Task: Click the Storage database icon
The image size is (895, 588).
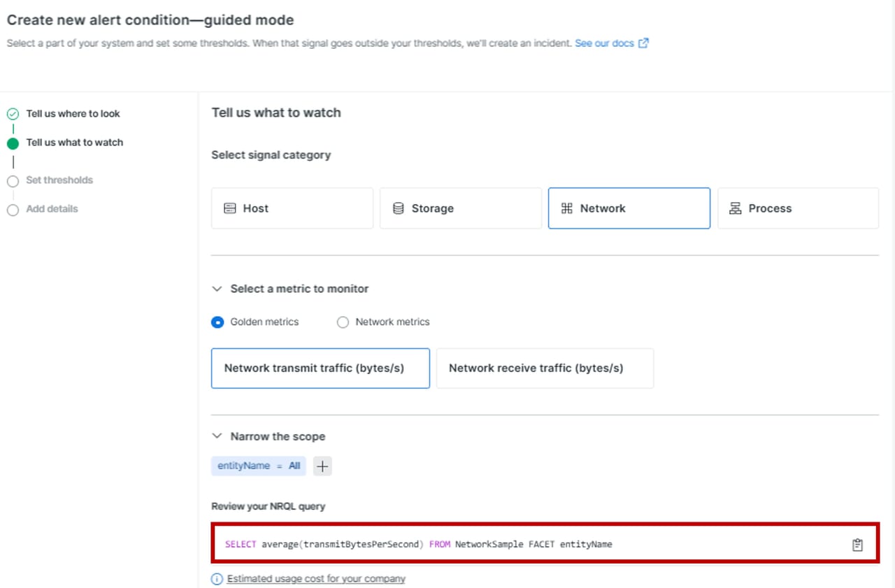Action: tap(399, 208)
